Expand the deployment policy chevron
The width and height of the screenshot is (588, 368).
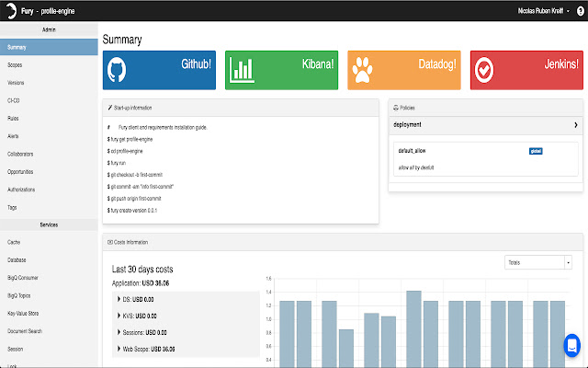click(576, 125)
